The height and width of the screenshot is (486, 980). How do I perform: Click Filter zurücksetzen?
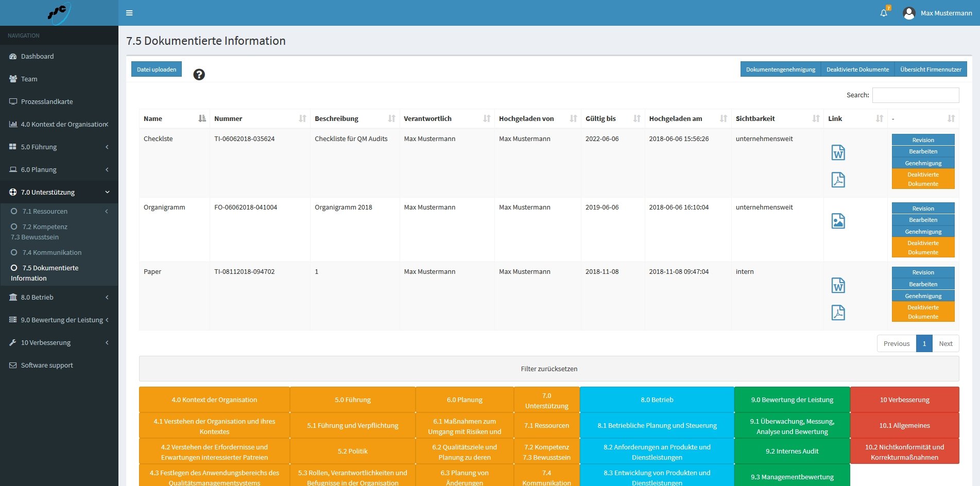click(549, 369)
